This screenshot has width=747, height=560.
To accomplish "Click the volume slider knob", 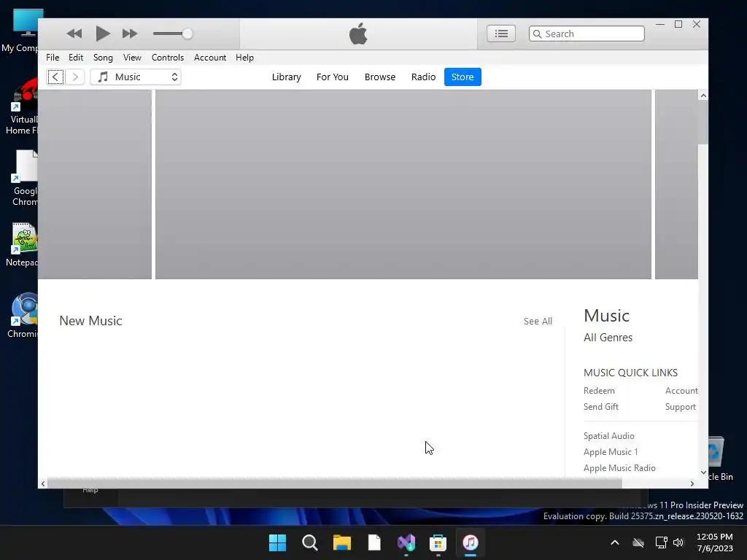I will [x=187, y=34].
